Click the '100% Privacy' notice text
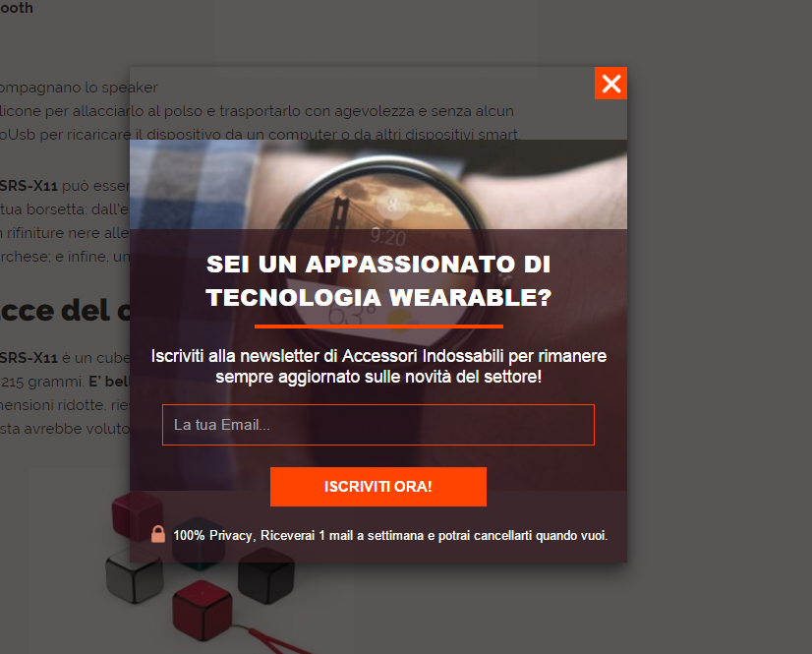Screen dimensions: 812x654 (x=390, y=535)
